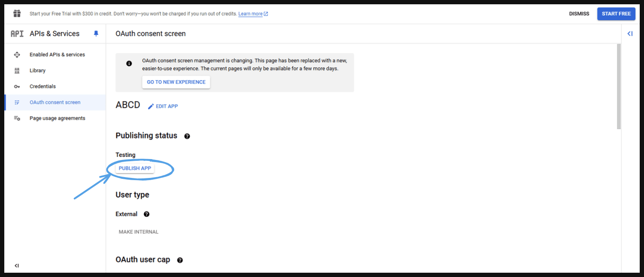The width and height of the screenshot is (644, 277).
Task: Click the info icon in the notice box
Action: (129, 63)
